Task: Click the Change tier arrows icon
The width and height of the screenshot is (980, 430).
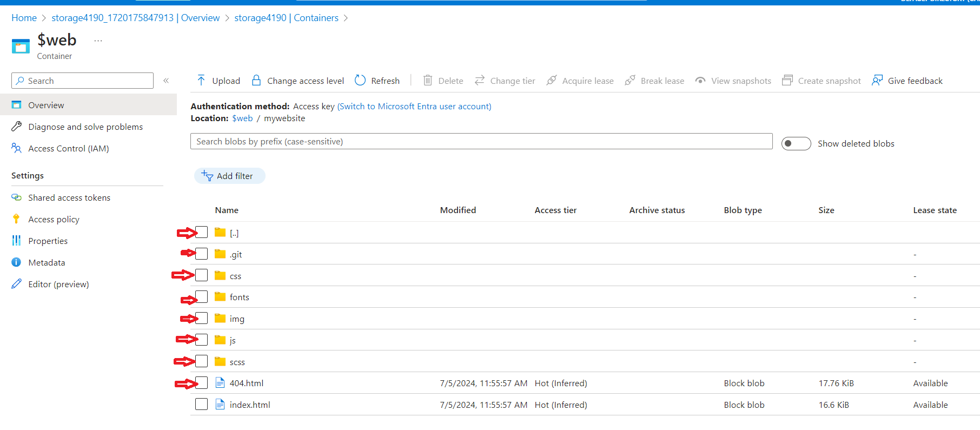Action: 480,81
